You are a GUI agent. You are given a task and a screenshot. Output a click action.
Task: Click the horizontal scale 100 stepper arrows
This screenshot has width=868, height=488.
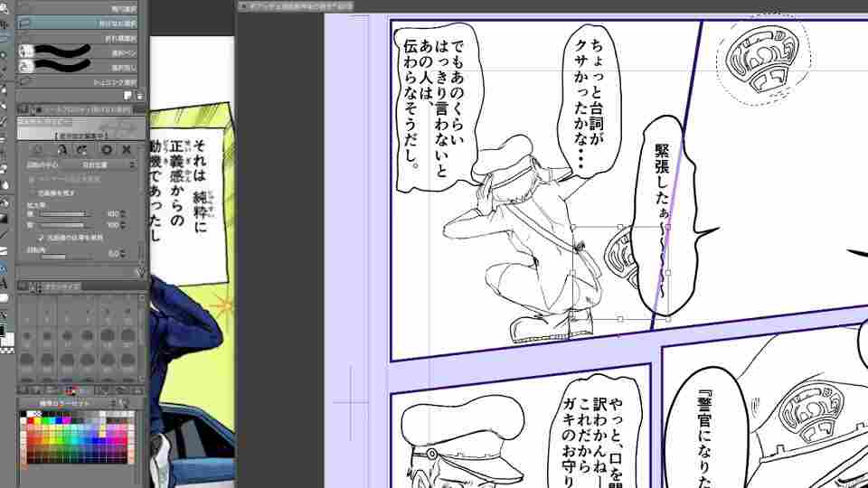(x=123, y=213)
